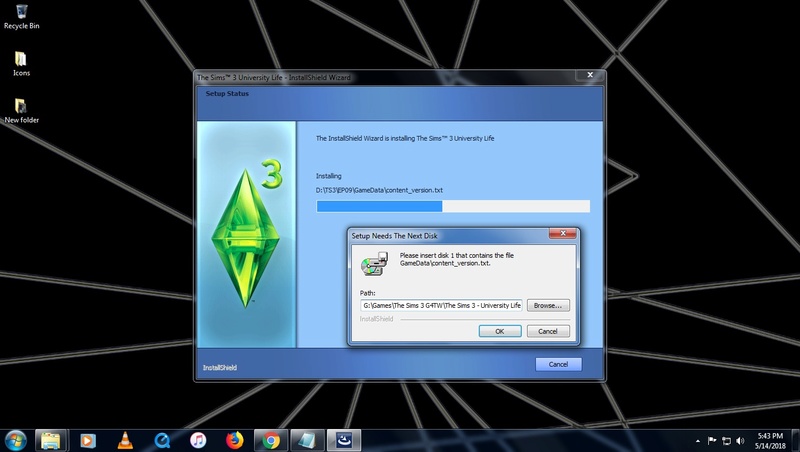Open File Explorer from the taskbar
800x452 pixels.
(x=51, y=440)
